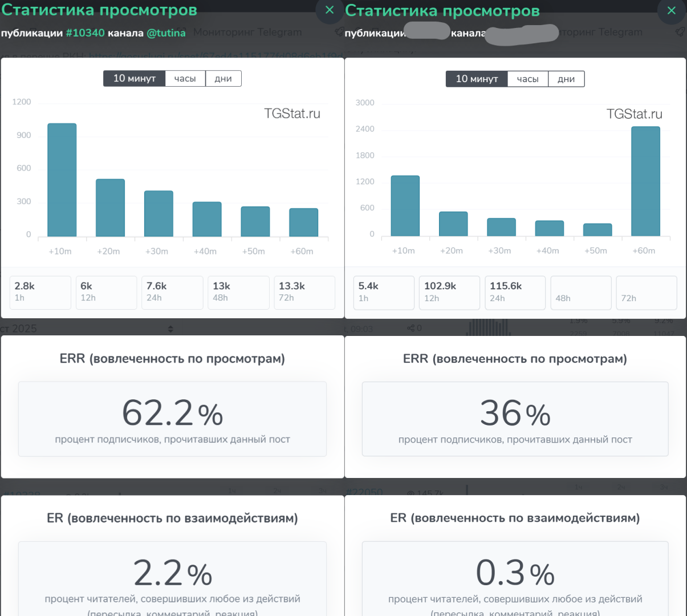Click the +20m bar in right chart
This screenshot has height=616, width=687.
click(x=453, y=224)
